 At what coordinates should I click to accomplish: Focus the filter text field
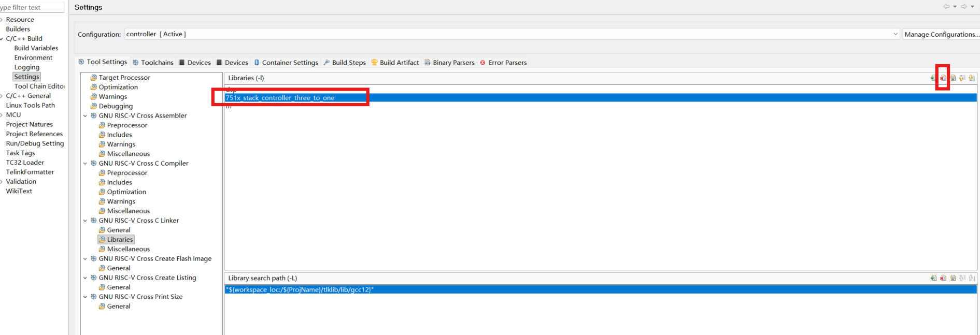coord(32,7)
